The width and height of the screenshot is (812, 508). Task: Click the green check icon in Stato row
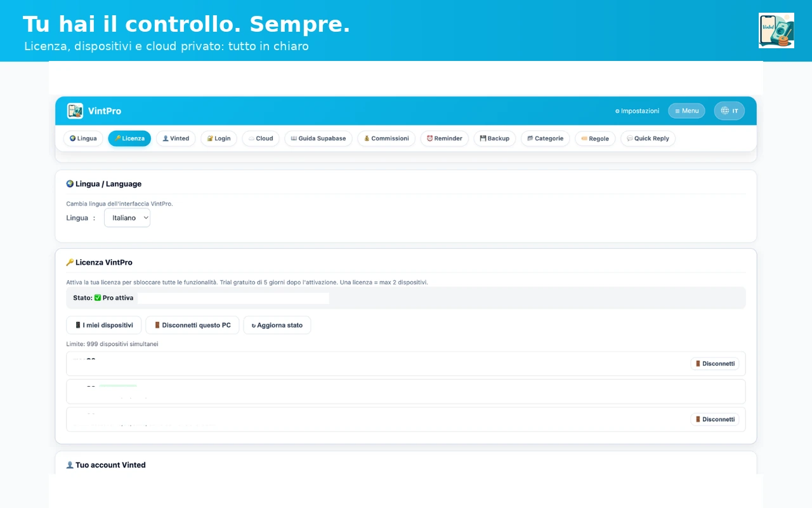pyautogui.click(x=98, y=298)
